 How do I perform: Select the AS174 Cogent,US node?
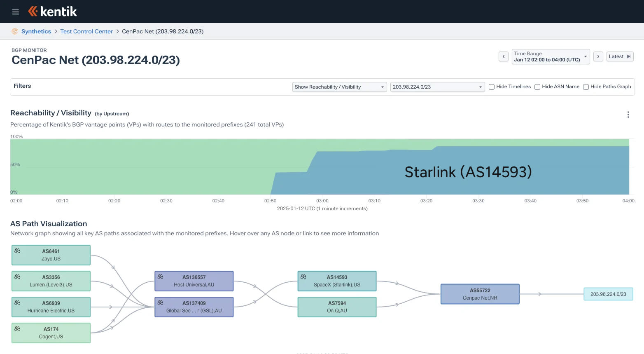coord(51,333)
